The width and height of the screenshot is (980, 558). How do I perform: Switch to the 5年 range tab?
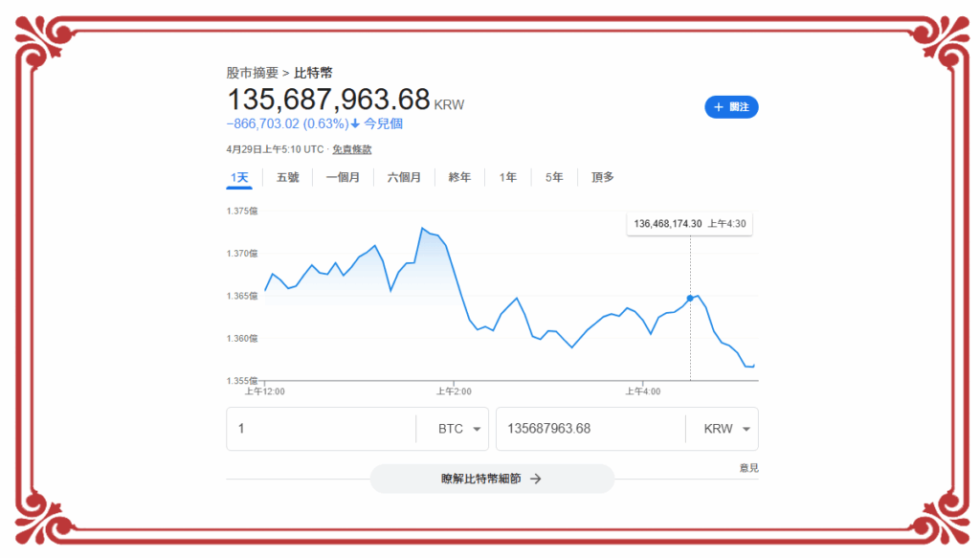[554, 177]
